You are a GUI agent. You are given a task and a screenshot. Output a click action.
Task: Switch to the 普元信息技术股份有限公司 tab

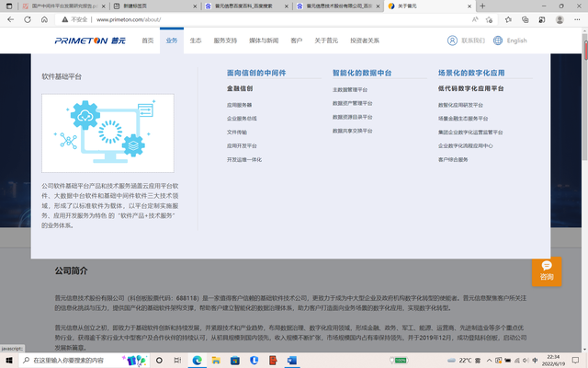[x=339, y=6]
